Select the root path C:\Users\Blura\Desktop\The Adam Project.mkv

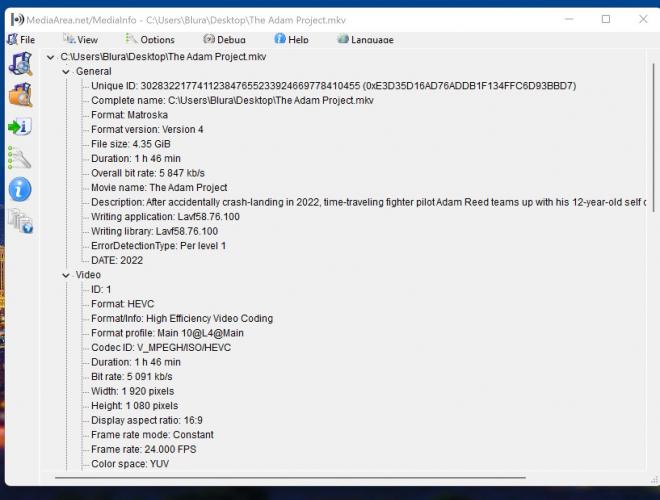tap(163, 57)
